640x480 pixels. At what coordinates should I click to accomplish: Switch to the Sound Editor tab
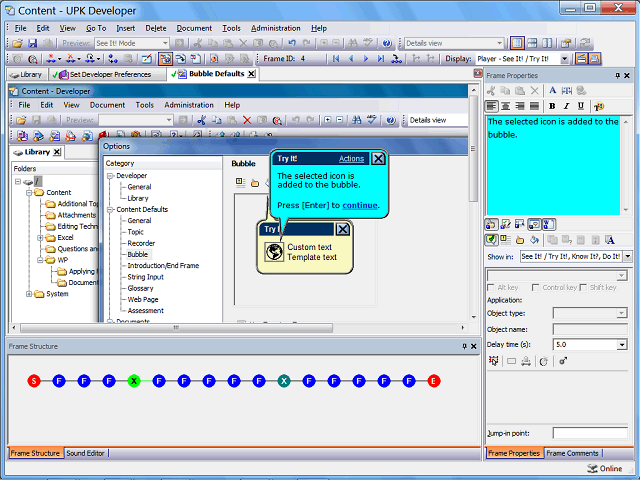coord(85,453)
